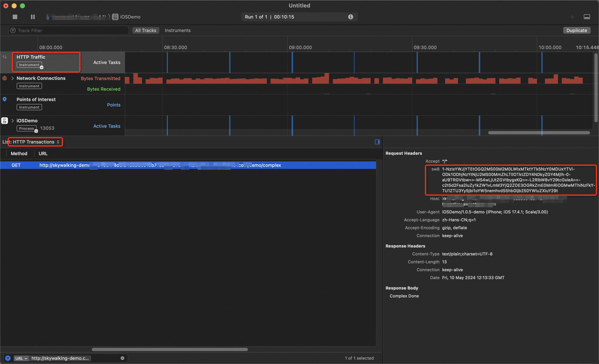Viewport: 599px width, 364px height.
Task: Click the green iOSDemo process icon
Action: (5, 120)
